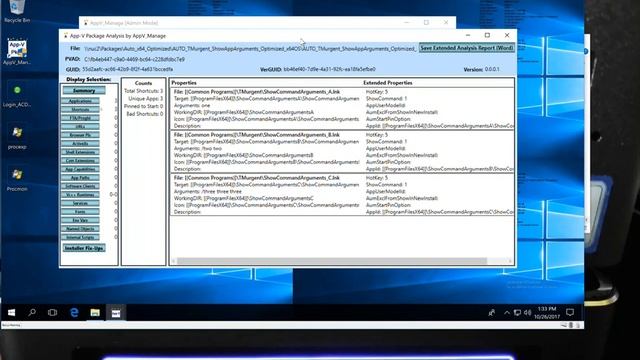Select the active AppV_Manage taskbar button
The image size is (640, 360).
pyautogui.click(x=116, y=313)
